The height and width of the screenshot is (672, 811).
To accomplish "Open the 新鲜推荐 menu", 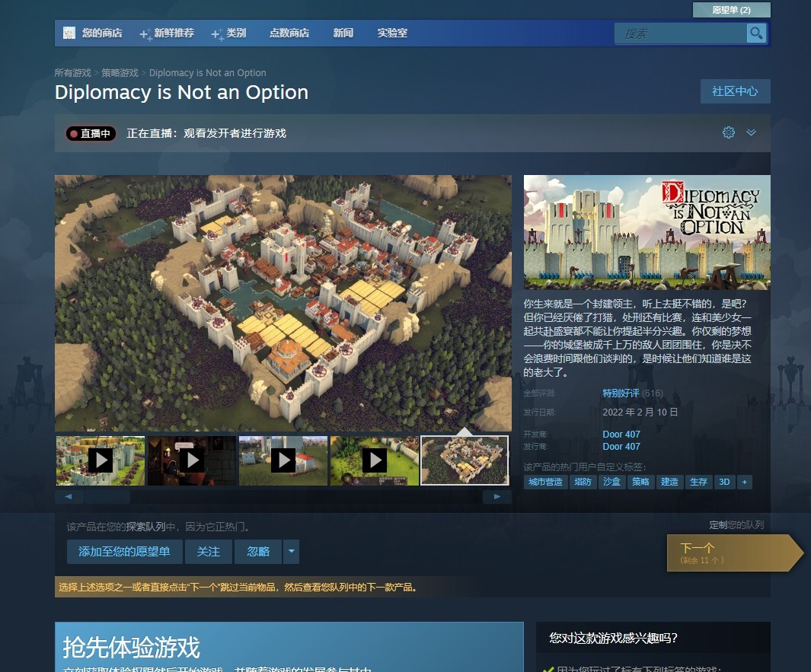I will coord(174,33).
